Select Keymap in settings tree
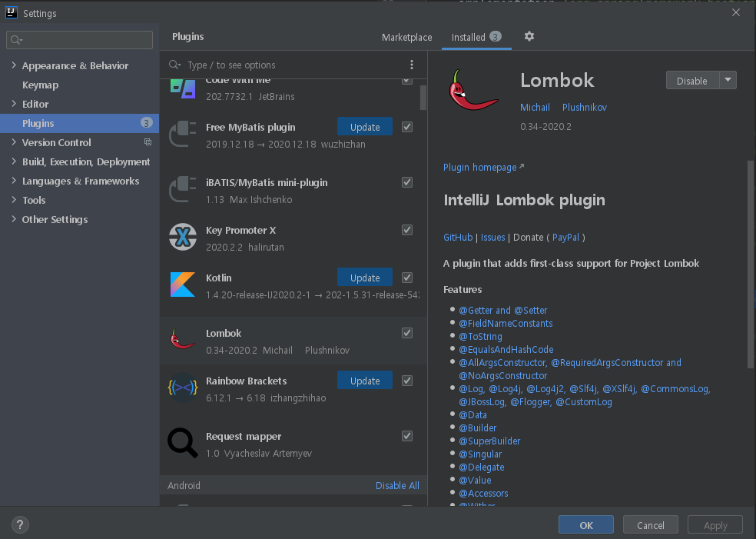 (40, 85)
